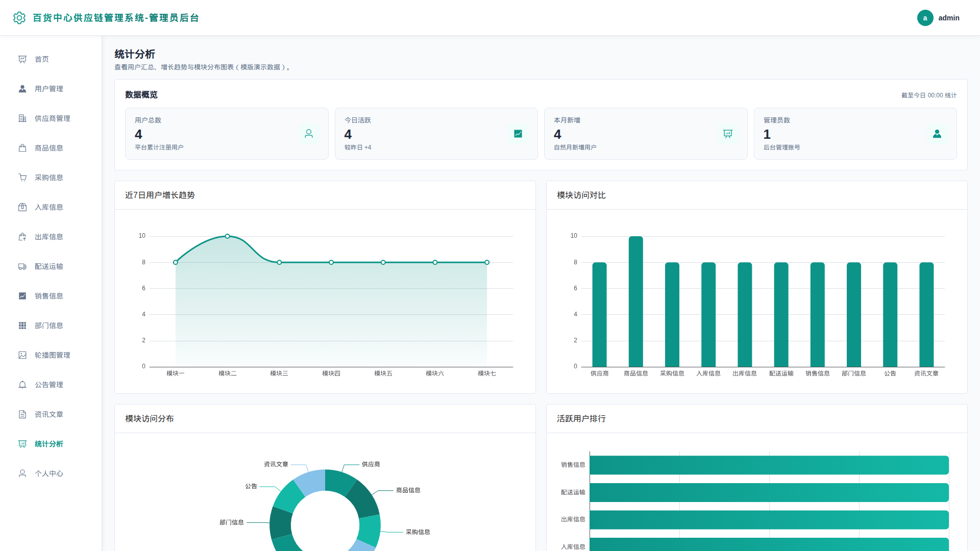
Task: Click the 资讯文章 bar in 模块访问对比 chart
Action: click(926, 314)
